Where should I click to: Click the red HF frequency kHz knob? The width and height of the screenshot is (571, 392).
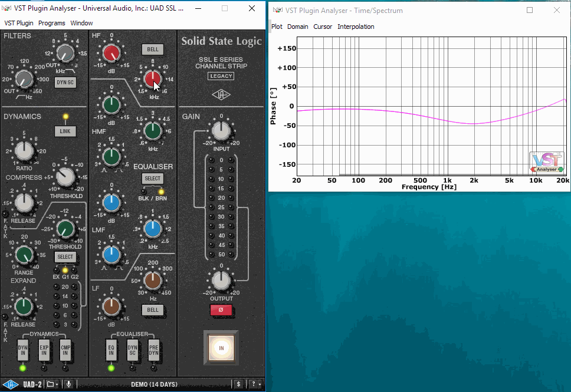click(x=153, y=79)
